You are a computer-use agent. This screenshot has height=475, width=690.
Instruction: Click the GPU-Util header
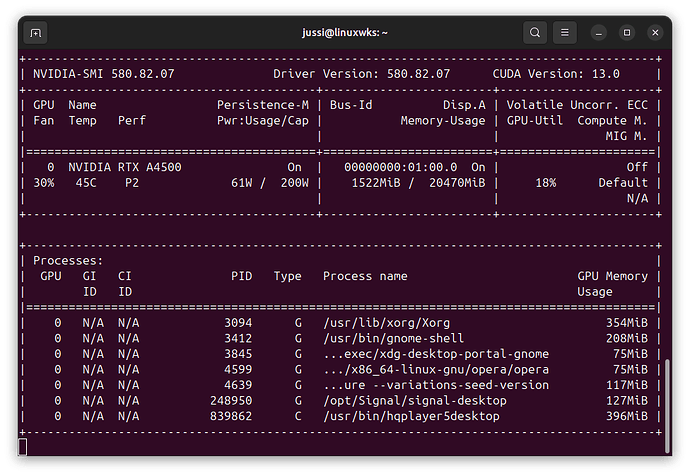(535, 121)
